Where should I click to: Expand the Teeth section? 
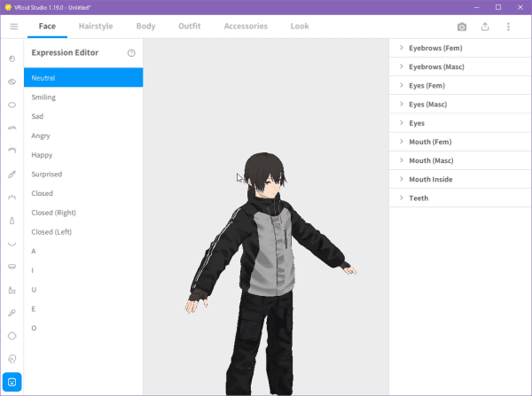pos(460,198)
